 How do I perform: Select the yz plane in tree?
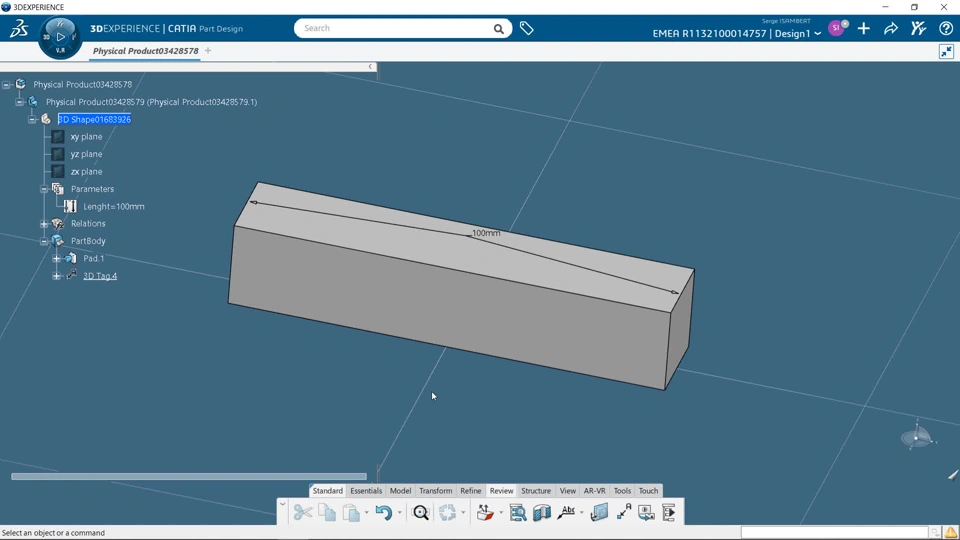click(x=86, y=154)
